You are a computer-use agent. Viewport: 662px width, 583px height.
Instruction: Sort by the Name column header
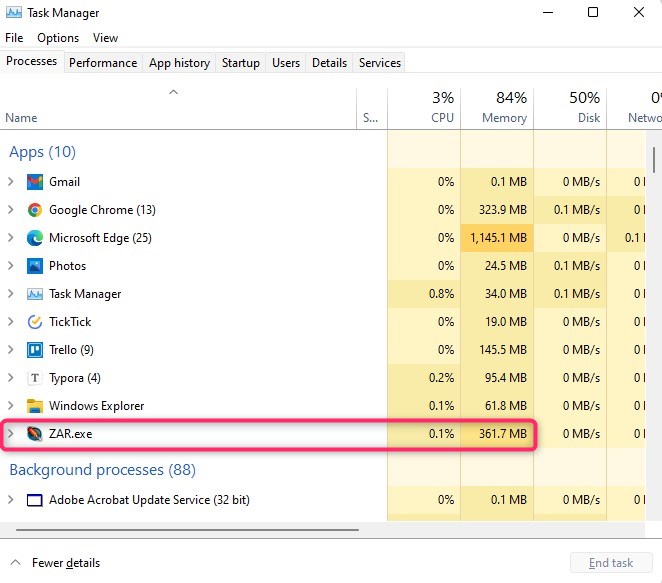(178, 108)
